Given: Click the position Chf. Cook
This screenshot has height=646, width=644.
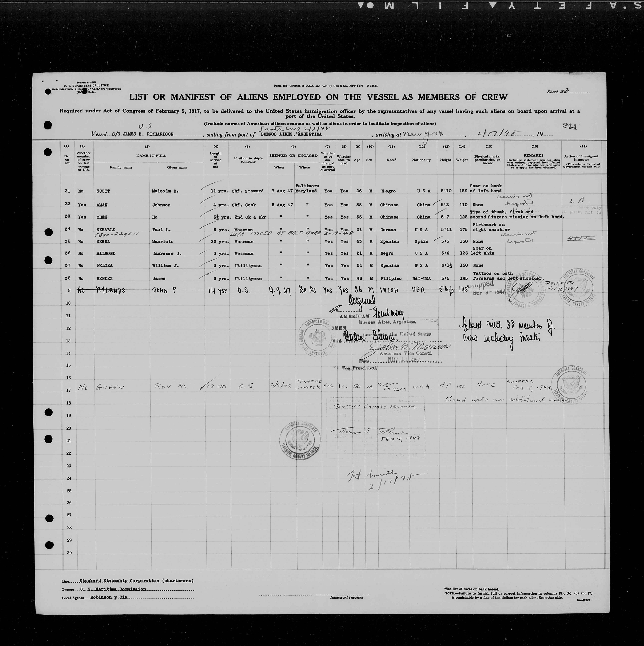Looking at the screenshot, I should [244, 205].
